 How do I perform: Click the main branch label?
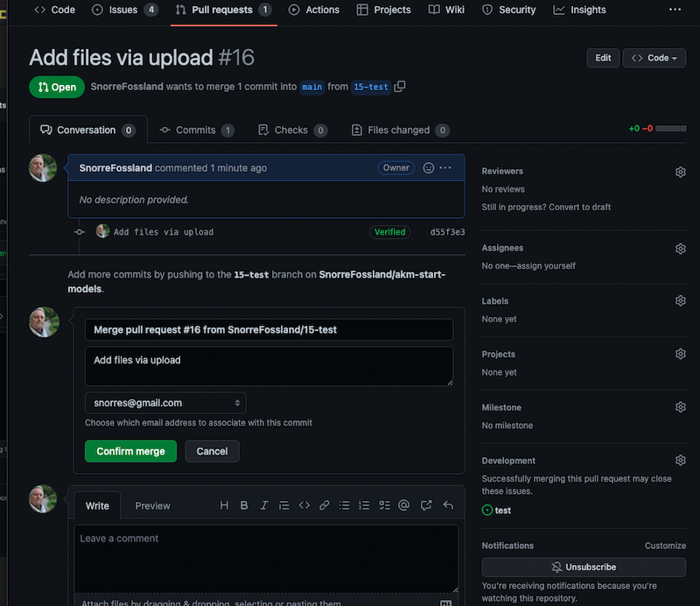coord(311,87)
